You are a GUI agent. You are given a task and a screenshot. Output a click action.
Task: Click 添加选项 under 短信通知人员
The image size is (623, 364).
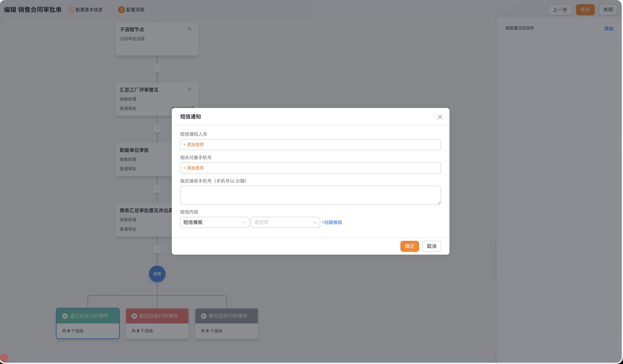[x=193, y=144]
